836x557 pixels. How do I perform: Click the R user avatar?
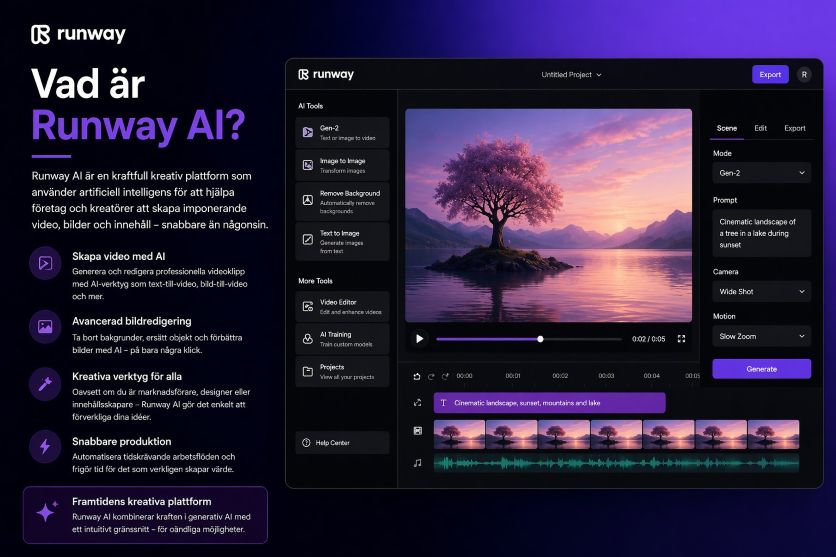804,74
